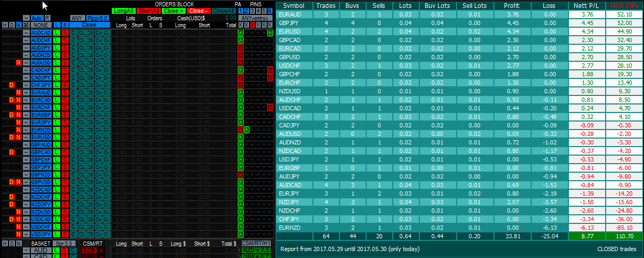Click the CL button in CADCHF row
Image resolution: width=644 pixels, height=258 pixels.
[82, 70]
